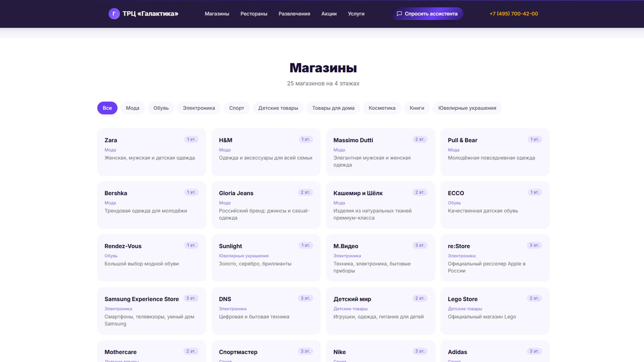This screenshot has width=644, height=362.
Task: Filter shops by Детские товары
Action: click(278, 108)
